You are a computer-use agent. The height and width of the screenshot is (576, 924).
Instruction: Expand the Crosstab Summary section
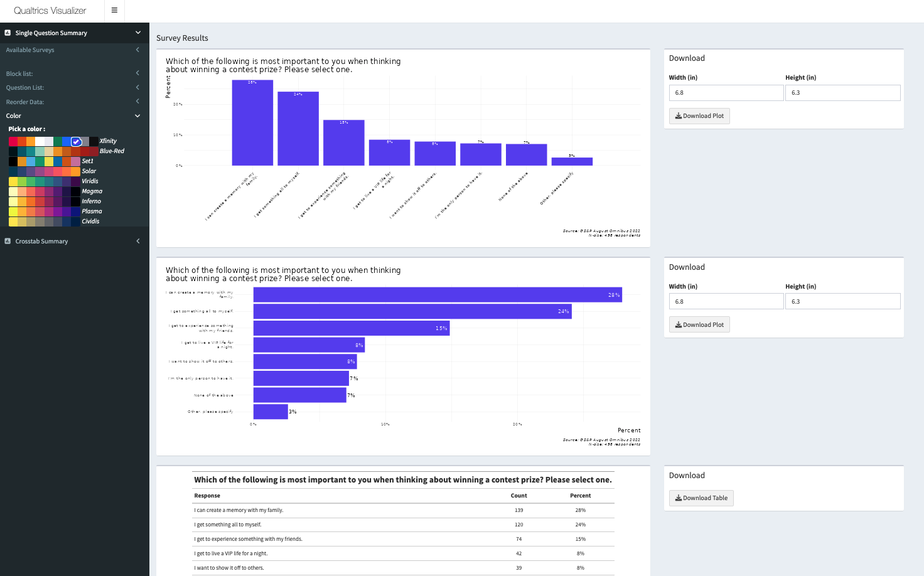(x=137, y=240)
